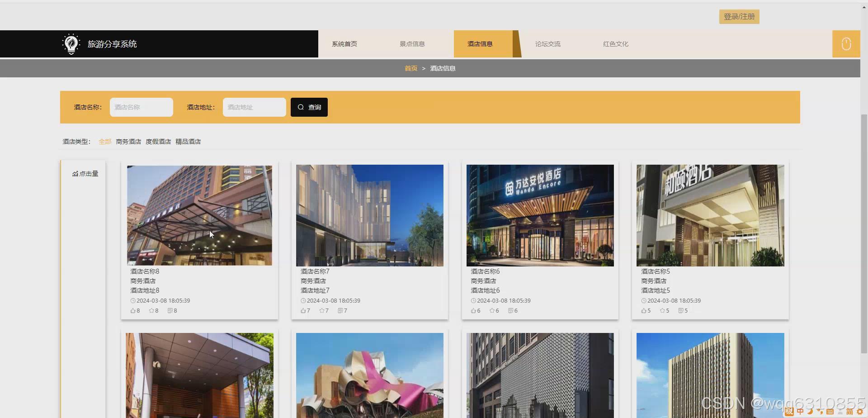Open the colorful curved-roof building photo
The width and height of the screenshot is (868, 418).
[370, 375]
